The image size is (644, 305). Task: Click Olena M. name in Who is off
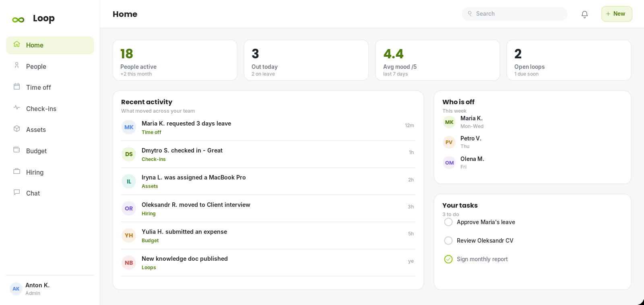[x=472, y=159]
